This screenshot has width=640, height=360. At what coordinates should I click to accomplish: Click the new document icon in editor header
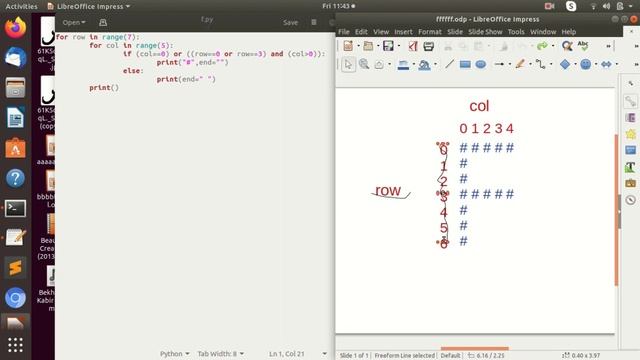coord(103,22)
